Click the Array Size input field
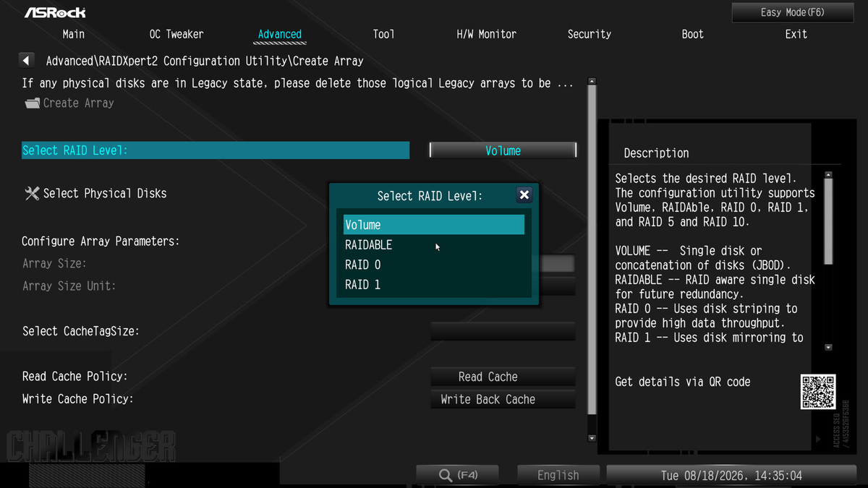This screenshot has width=868, height=488. pyautogui.click(x=558, y=263)
